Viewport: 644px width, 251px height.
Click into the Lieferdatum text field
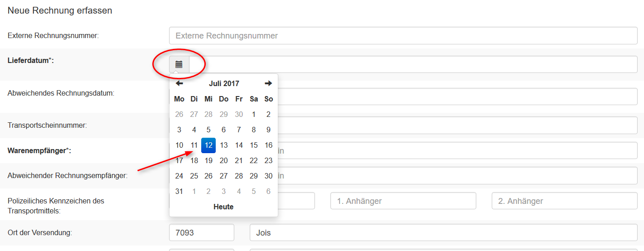tap(412, 64)
